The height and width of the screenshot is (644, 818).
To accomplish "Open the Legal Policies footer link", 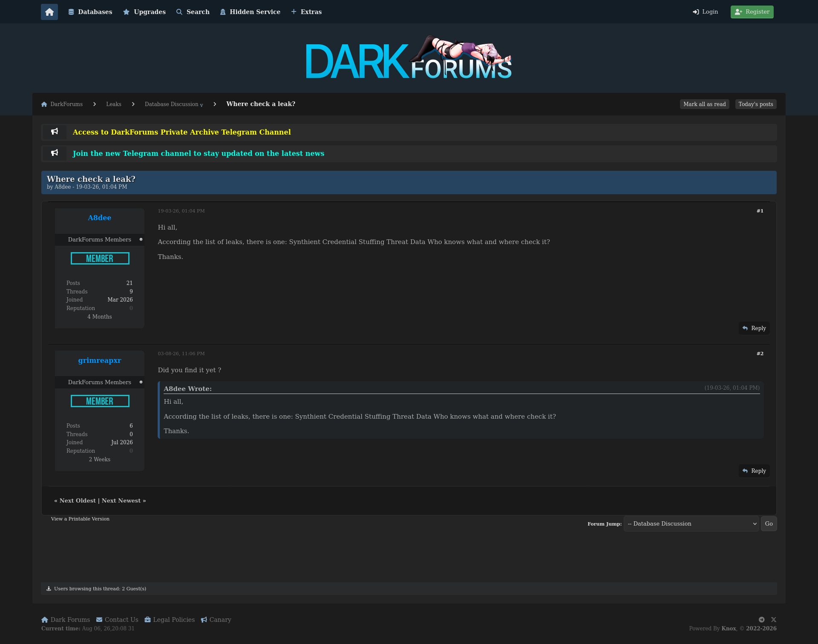I will [x=170, y=620].
